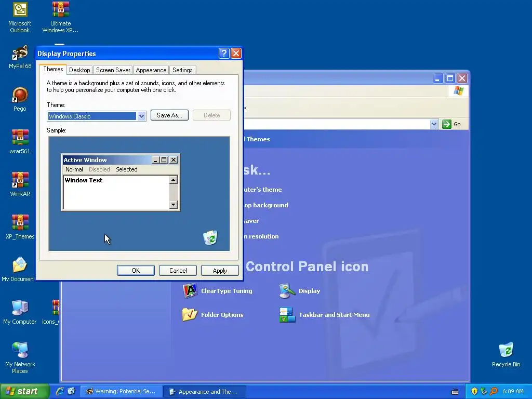Click the sample window scrollbar up arrow
The width and height of the screenshot is (532, 399).
click(174, 179)
